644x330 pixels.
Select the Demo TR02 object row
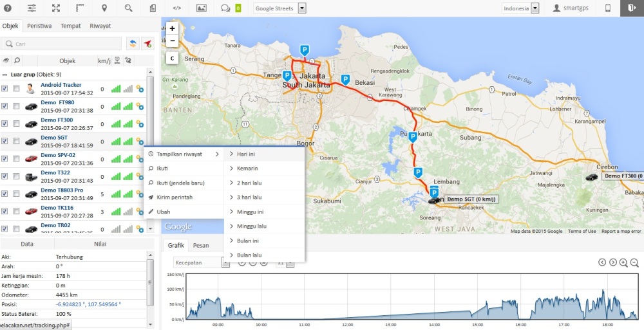(x=72, y=228)
